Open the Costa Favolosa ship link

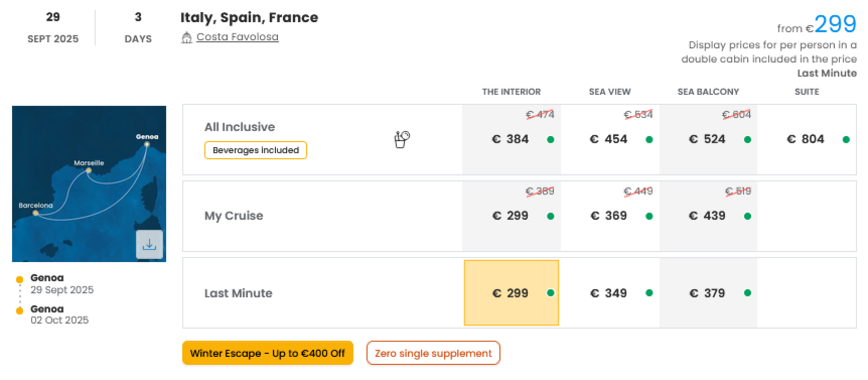click(237, 37)
